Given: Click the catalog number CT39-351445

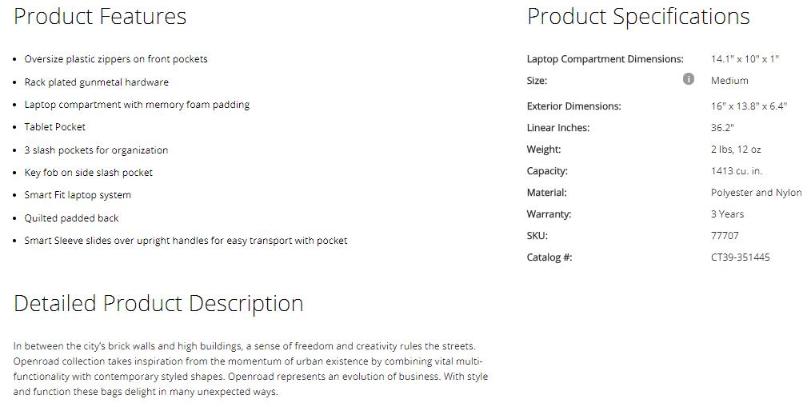Looking at the screenshot, I should [740, 257].
